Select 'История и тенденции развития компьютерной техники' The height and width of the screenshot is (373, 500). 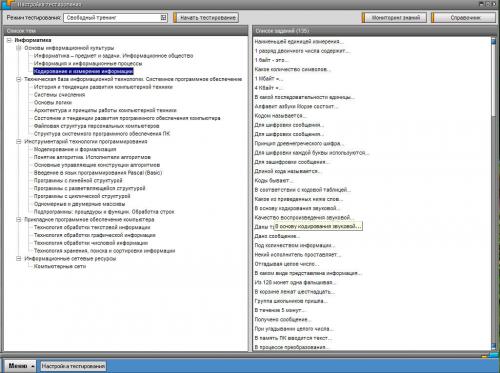point(103,87)
